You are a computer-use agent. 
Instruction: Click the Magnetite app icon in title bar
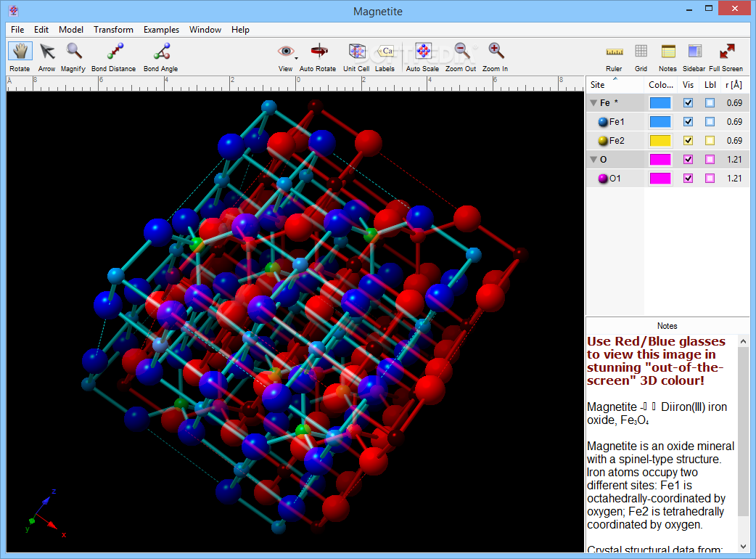pos(14,11)
